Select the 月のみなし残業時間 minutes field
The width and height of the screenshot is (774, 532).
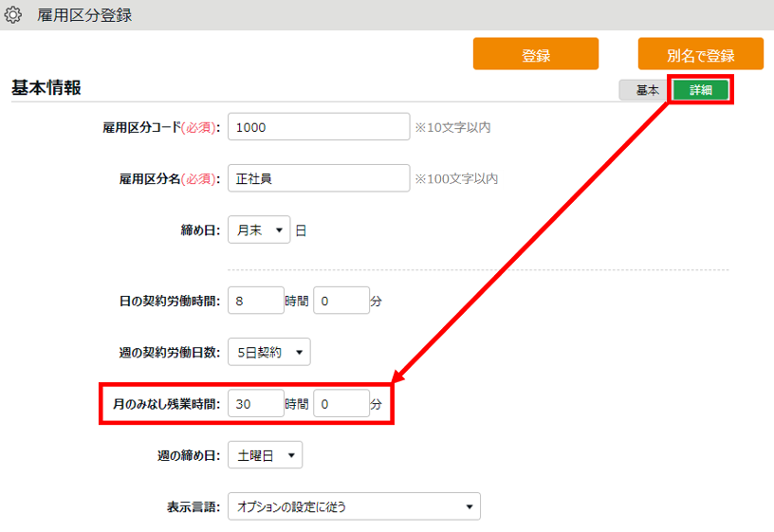pyautogui.click(x=341, y=404)
